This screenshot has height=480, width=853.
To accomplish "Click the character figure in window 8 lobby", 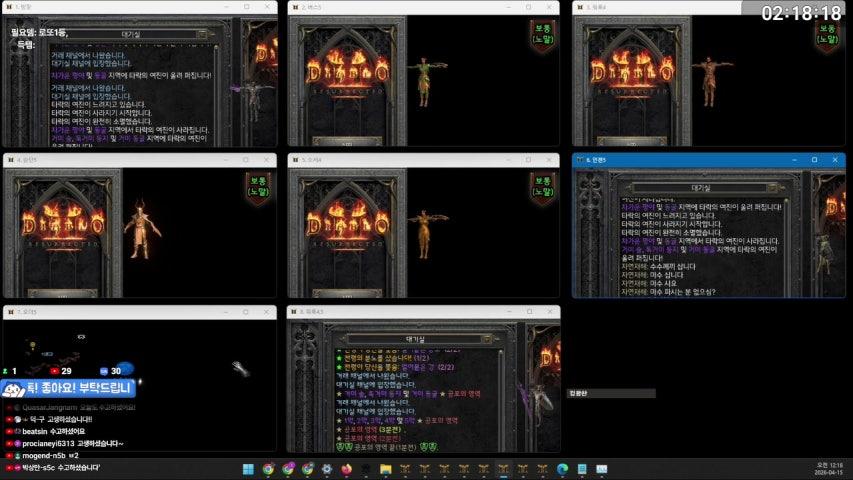I will pos(536,400).
